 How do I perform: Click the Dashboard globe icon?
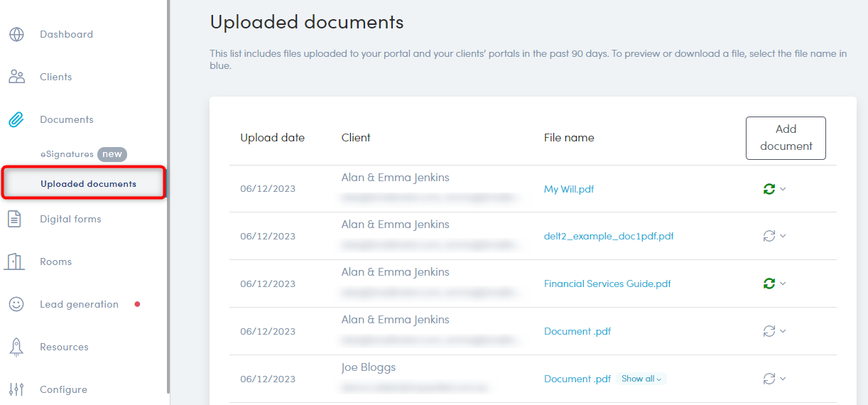16,34
